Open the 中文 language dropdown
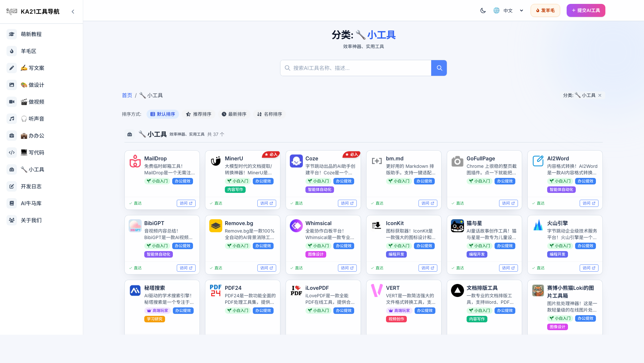 (508, 10)
